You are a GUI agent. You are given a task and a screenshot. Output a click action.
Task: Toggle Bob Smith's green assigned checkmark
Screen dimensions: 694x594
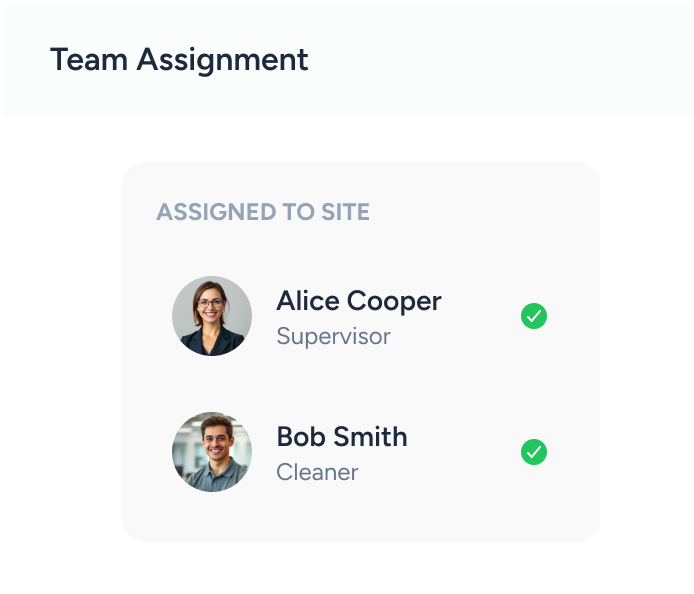pos(534,452)
